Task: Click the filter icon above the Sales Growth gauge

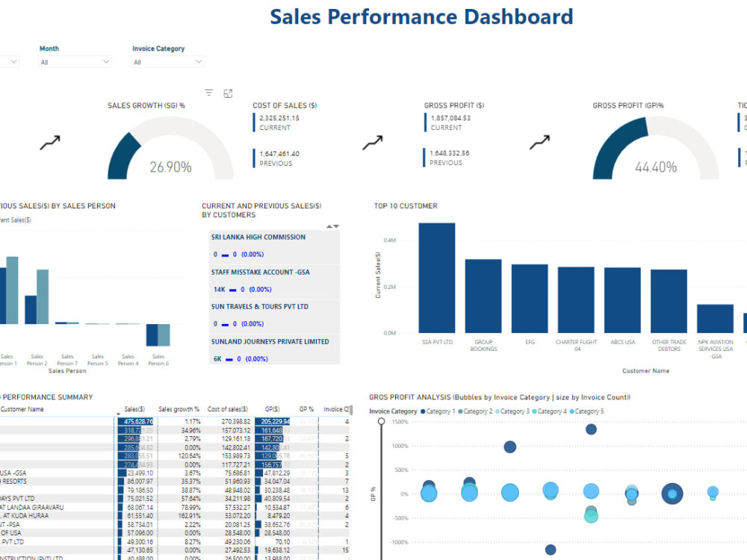Action: [x=208, y=92]
